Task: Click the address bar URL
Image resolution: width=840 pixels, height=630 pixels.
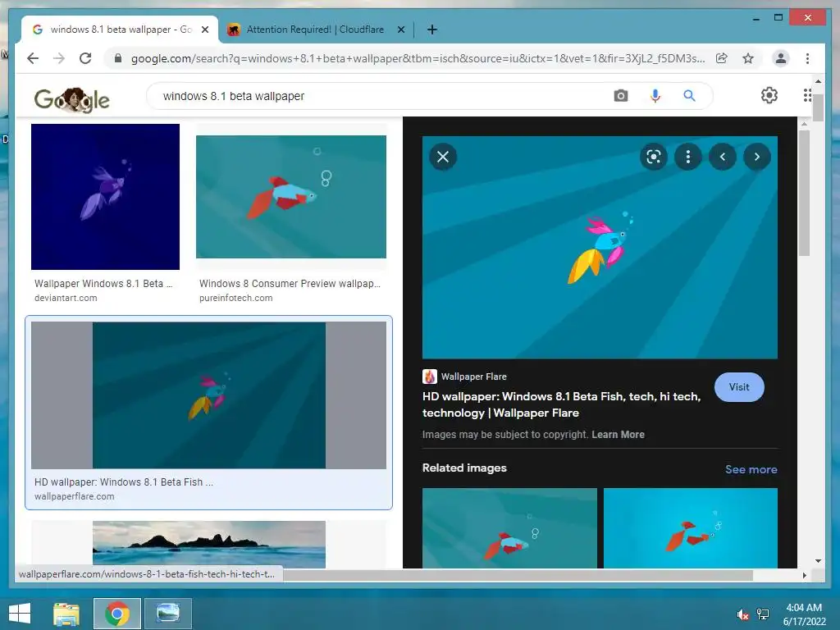Action: pos(418,58)
